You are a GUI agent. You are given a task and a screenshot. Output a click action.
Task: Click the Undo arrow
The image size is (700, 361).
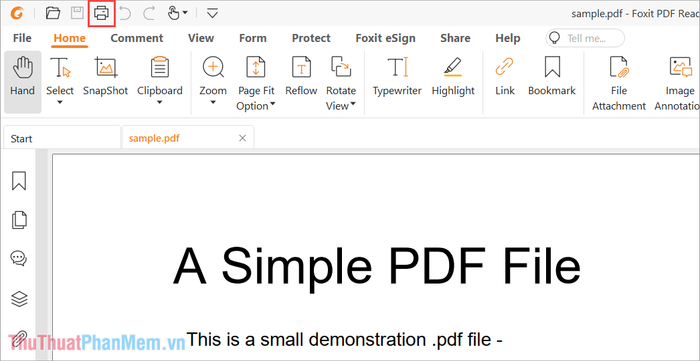[x=125, y=13]
